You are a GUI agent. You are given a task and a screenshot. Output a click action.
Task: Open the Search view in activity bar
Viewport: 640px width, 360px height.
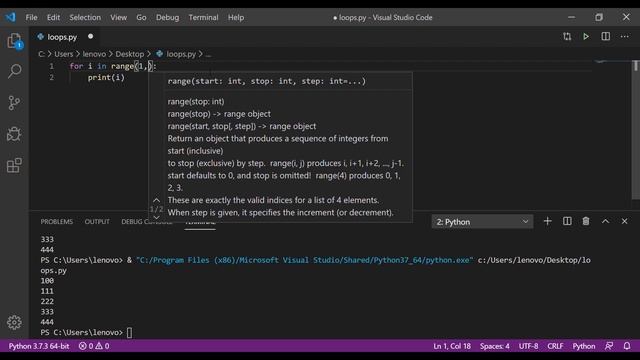coord(14,71)
